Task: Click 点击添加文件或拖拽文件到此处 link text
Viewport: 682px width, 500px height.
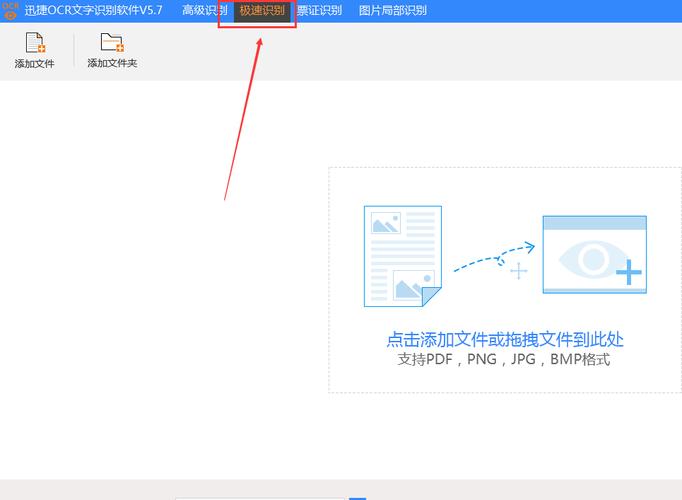Action: [x=505, y=340]
